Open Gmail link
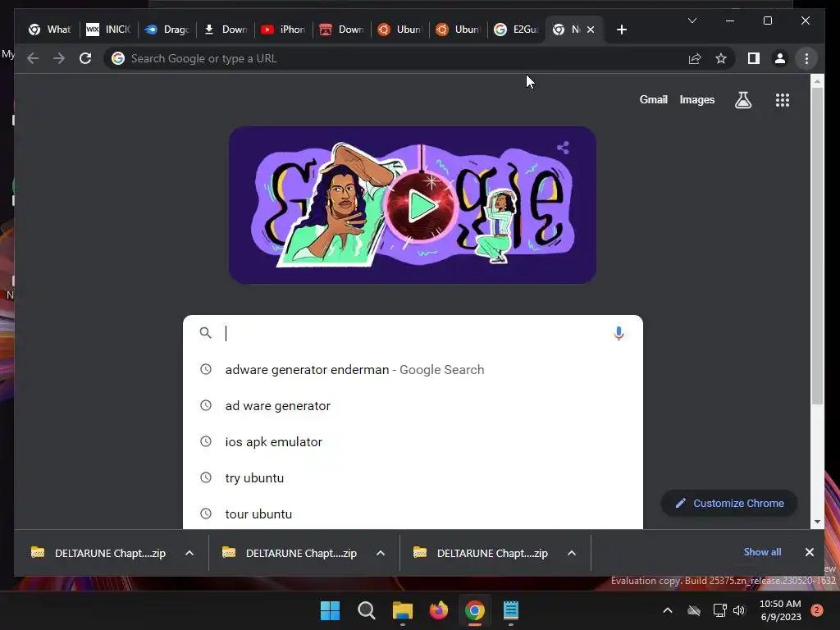The image size is (840, 630). [x=653, y=99]
